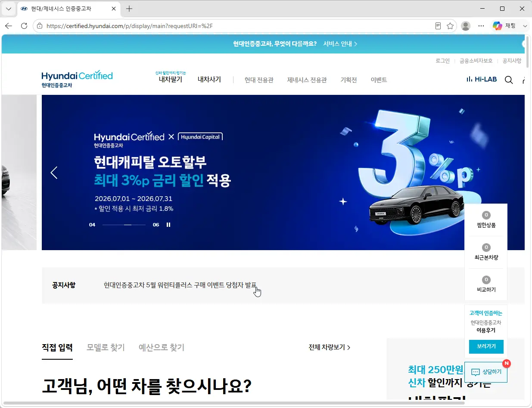Image resolution: width=532 pixels, height=408 pixels.
Task: Close the 현대/제네시스 인증중고차 tab
Action: 114,9
